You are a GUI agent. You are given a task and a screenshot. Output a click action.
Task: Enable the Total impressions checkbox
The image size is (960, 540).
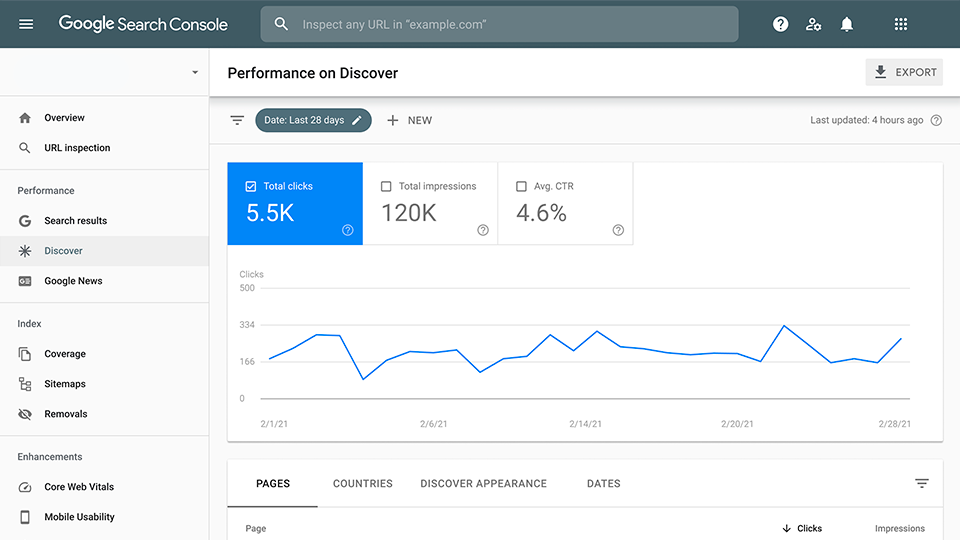386,186
